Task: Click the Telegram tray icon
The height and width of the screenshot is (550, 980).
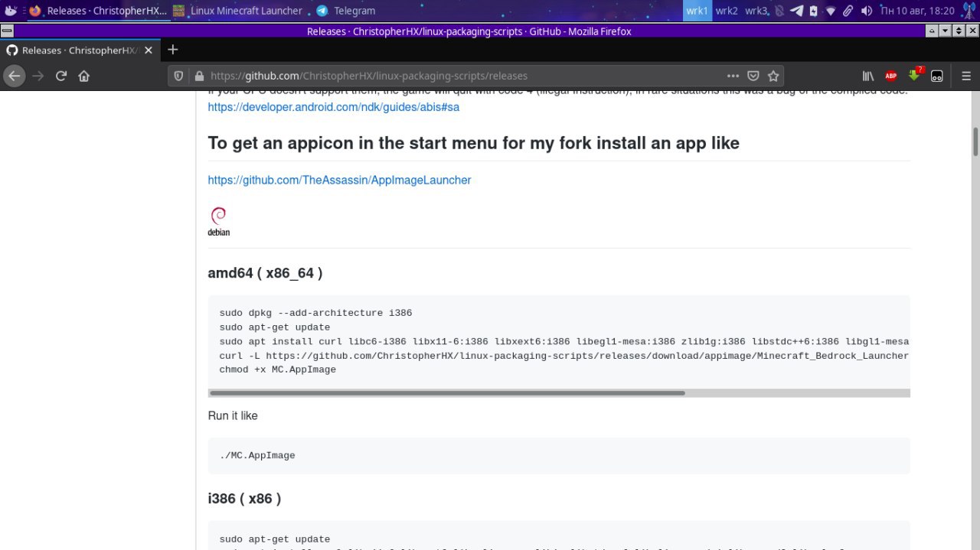Action: [796, 11]
